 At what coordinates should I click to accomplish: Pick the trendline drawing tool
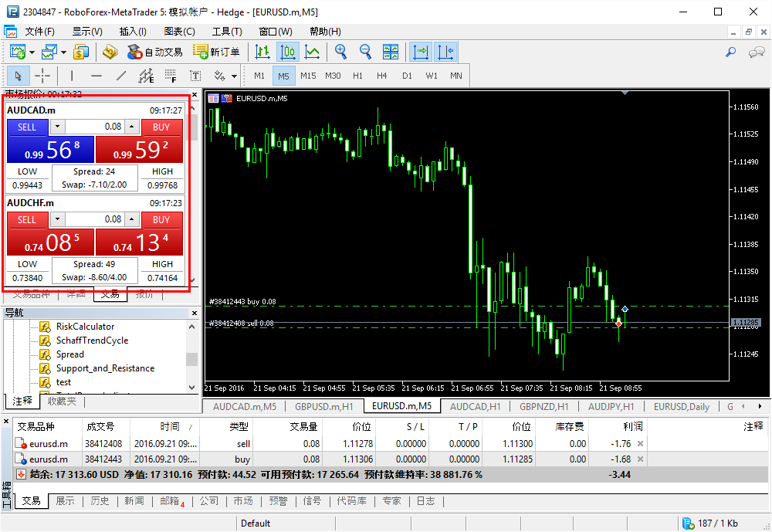click(x=120, y=76)
